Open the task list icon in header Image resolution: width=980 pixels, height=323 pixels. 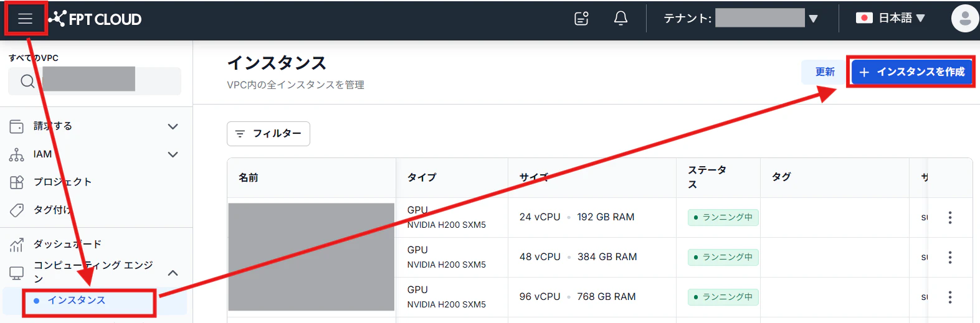point(581,19)
